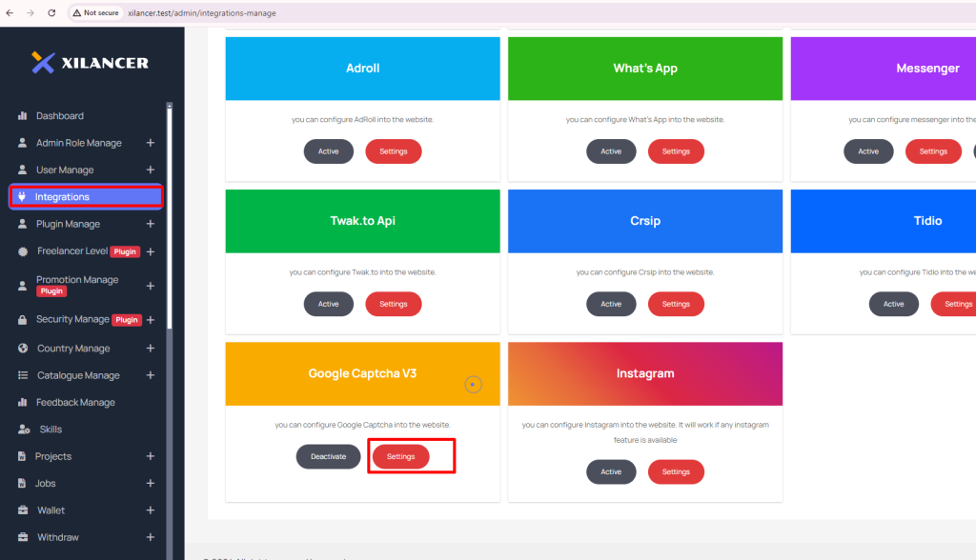Click the Integrations plug icon

[22, 196]
